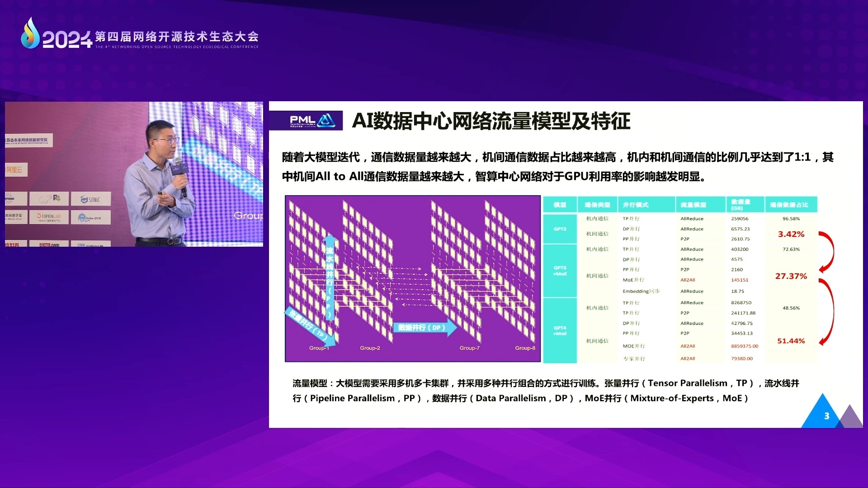
Task: Click the 42796.75 data cell
Action: click(x=741, y=324)
